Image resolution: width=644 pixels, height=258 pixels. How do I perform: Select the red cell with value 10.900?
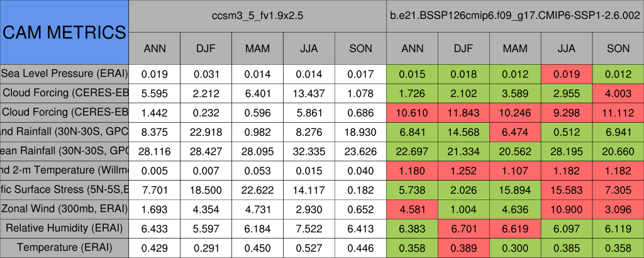click(x=567, y=209)
